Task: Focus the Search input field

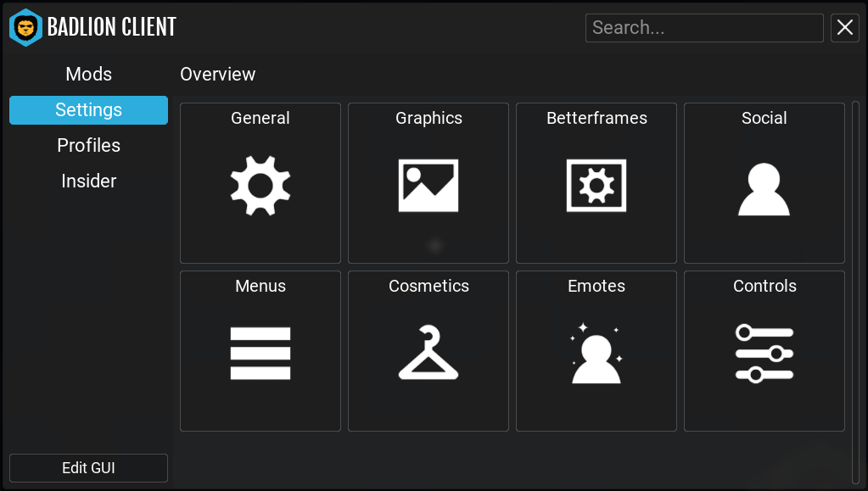Action: (x=704, y=28)
